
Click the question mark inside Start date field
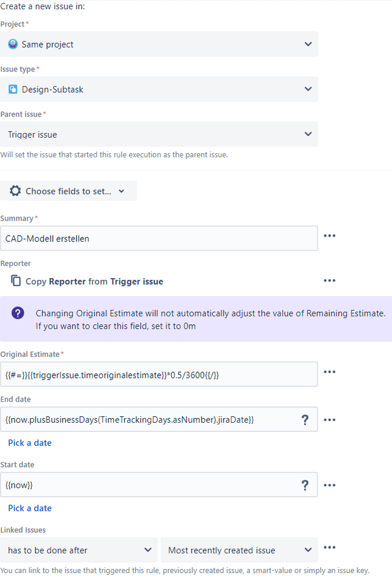click(x=305, y=485)
